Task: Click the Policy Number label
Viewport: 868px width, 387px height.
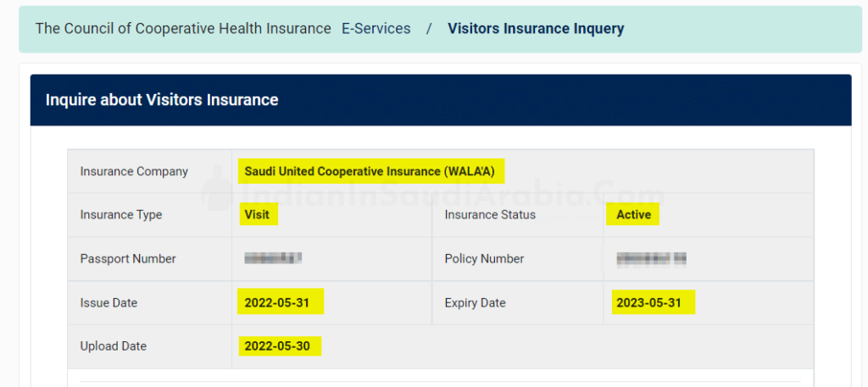Action: pyautogui.click(x=484, y=259)
